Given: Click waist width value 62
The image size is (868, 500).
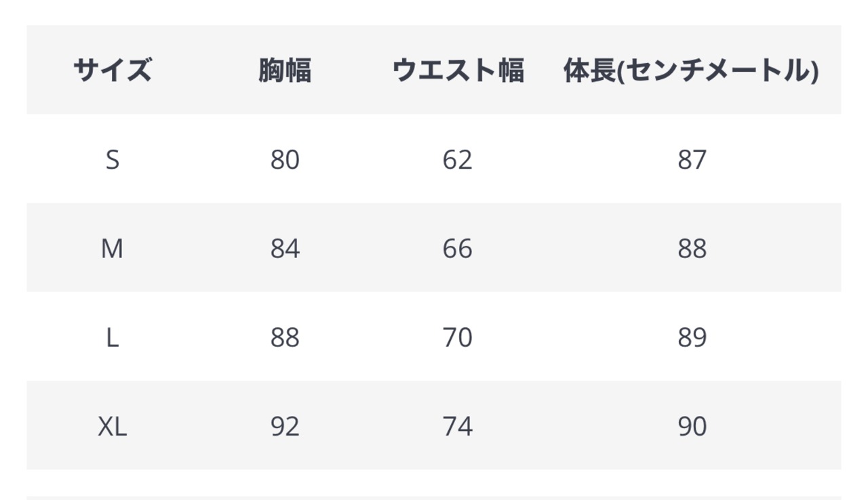Looking at the screenshot, I should click(x=458, y=161).
